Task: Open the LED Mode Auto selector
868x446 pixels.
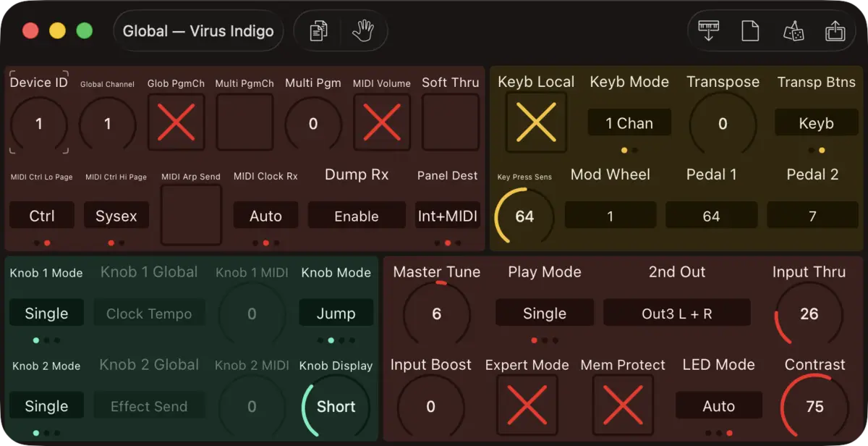Action: 719,405
